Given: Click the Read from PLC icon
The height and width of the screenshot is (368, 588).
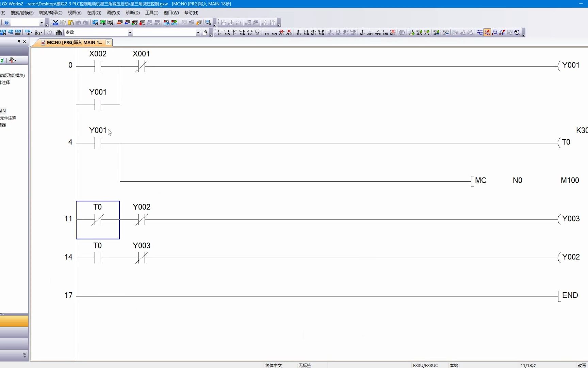Looking at the screenshot, I should (127, 22).
